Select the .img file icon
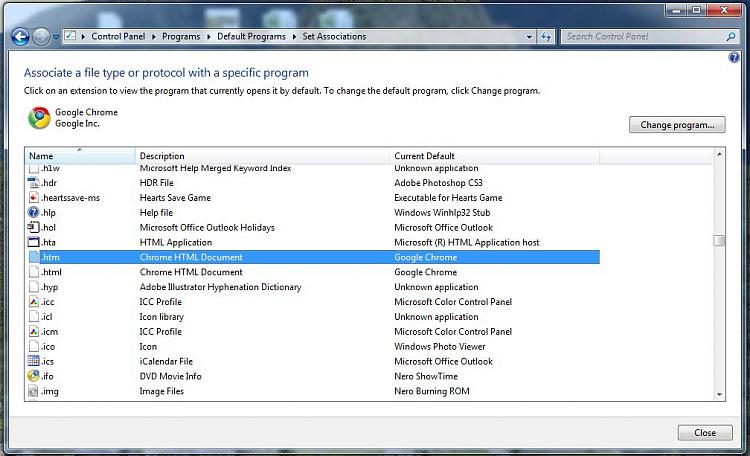Screen dimensions: 750x456 [33, 391]
